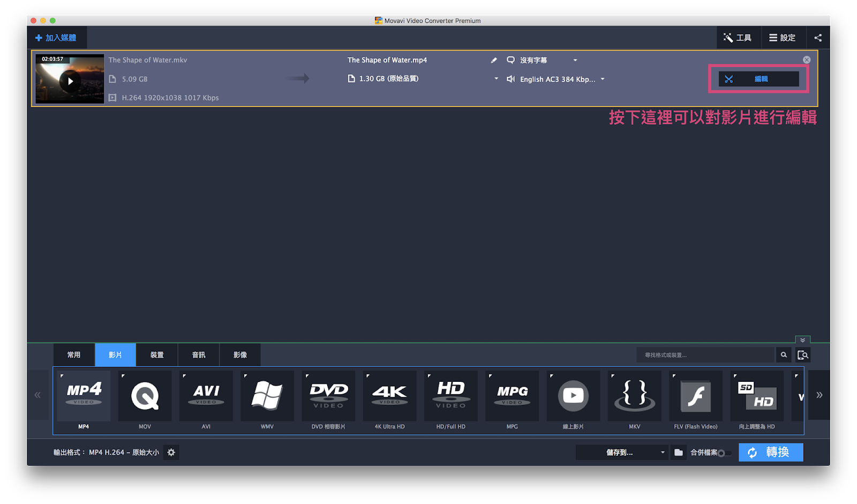Image resolution: width=857 pixels, height=504 pixels.
Task: Click the device detection icon
Action: 802,355
